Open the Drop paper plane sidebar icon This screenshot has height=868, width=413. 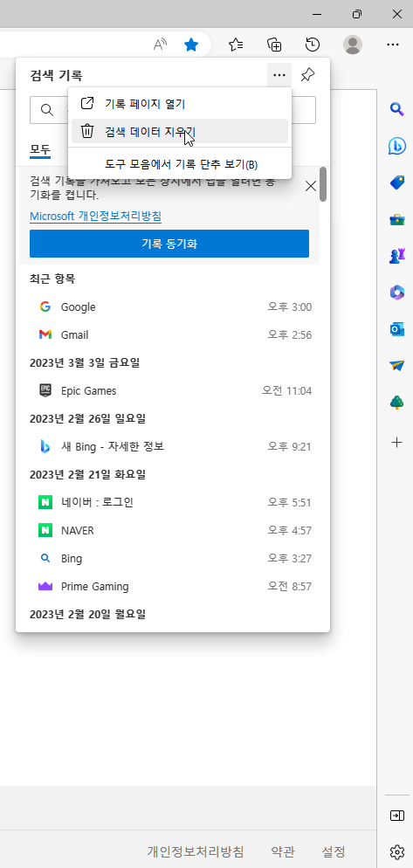(397, 366)
